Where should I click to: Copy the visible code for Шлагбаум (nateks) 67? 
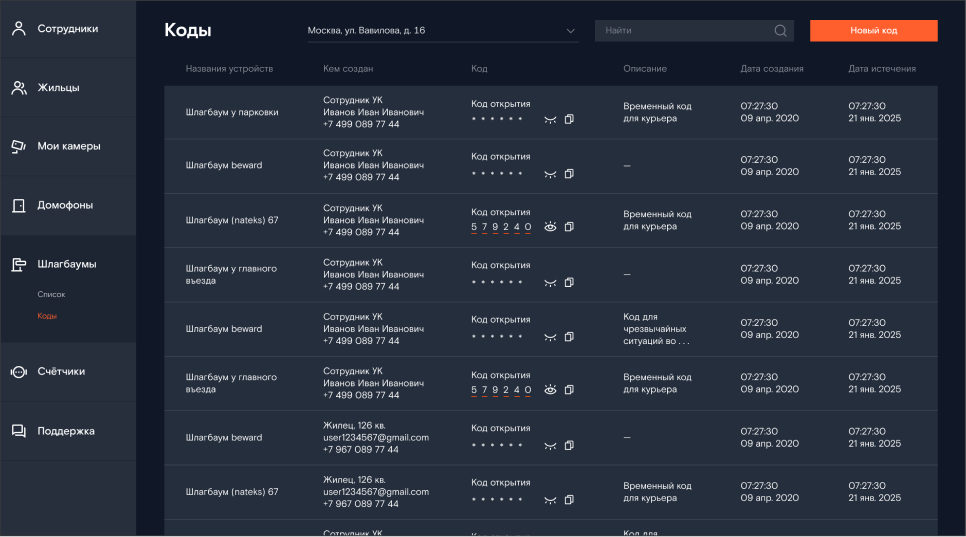click(x=569, y=227)
